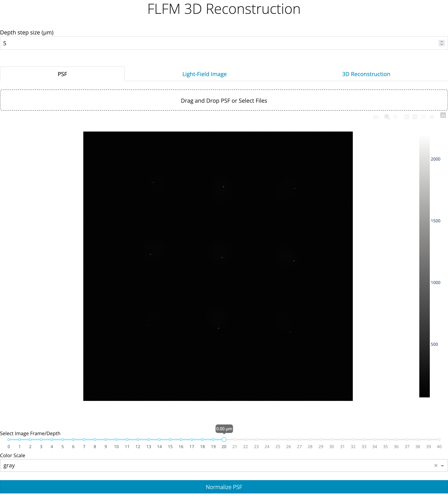This screenshot has width=448, height=502.
Task: Click the 1500 colorbar tick label
Action: tap(435, 221)
